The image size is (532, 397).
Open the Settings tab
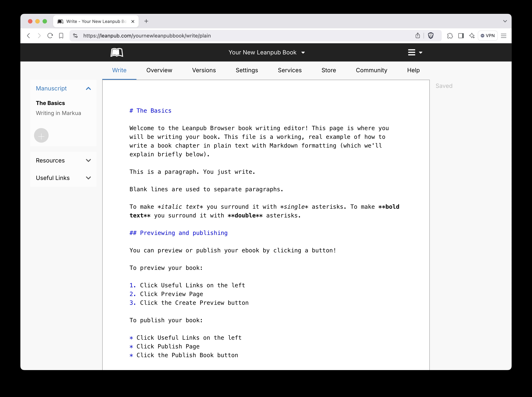[x=247, y=70]
